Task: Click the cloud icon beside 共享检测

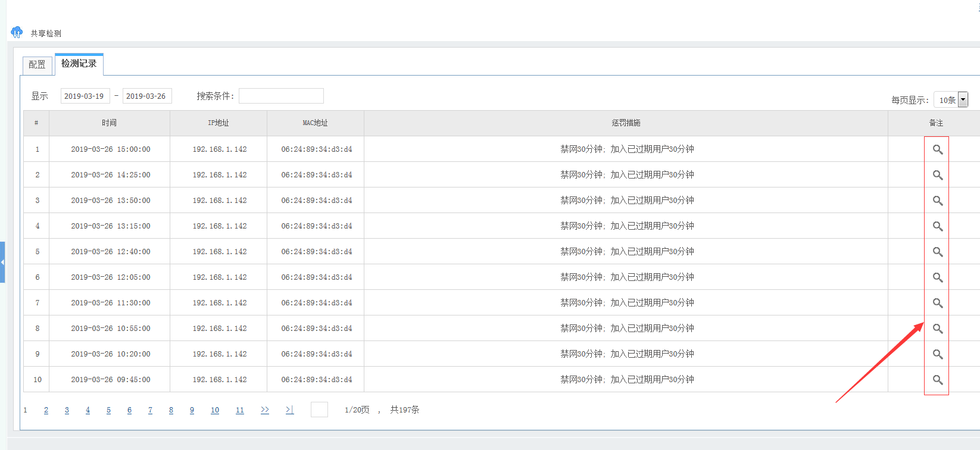Action: pyautogui.click(x=17, y=32)
